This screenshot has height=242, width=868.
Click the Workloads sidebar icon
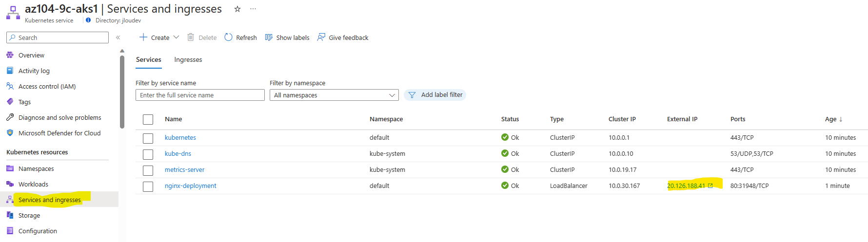(10, 184)
